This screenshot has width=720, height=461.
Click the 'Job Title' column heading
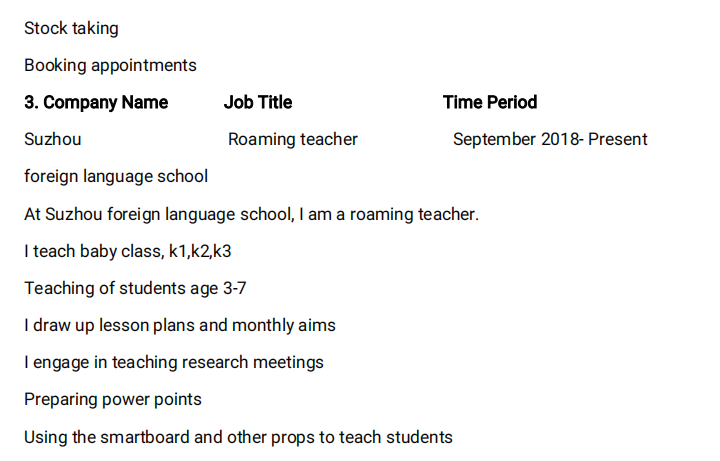coord(258,102)
